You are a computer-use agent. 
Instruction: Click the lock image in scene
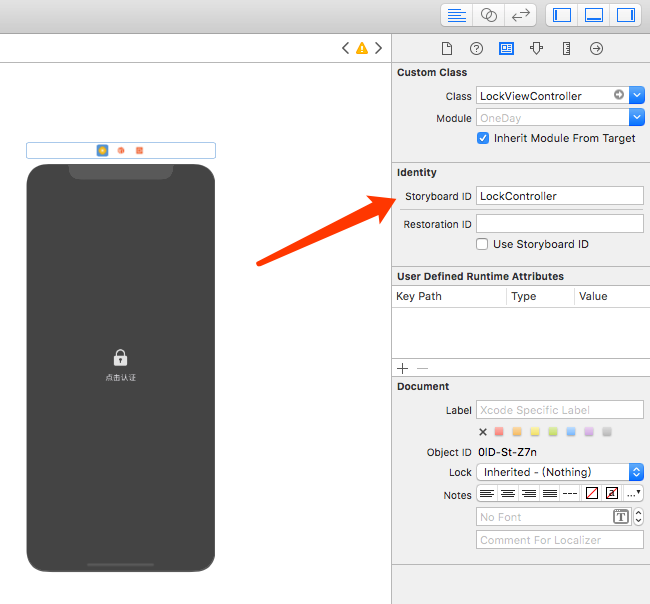(121, 357)
